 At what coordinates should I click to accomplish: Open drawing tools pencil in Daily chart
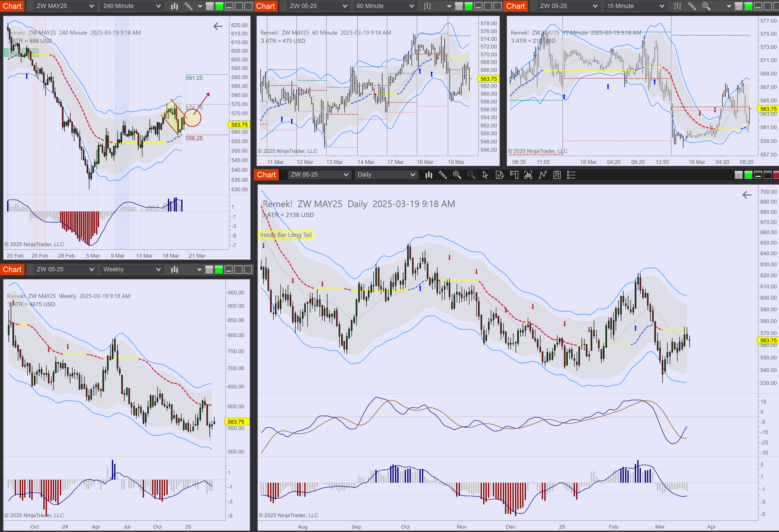(x=442, y=175)
